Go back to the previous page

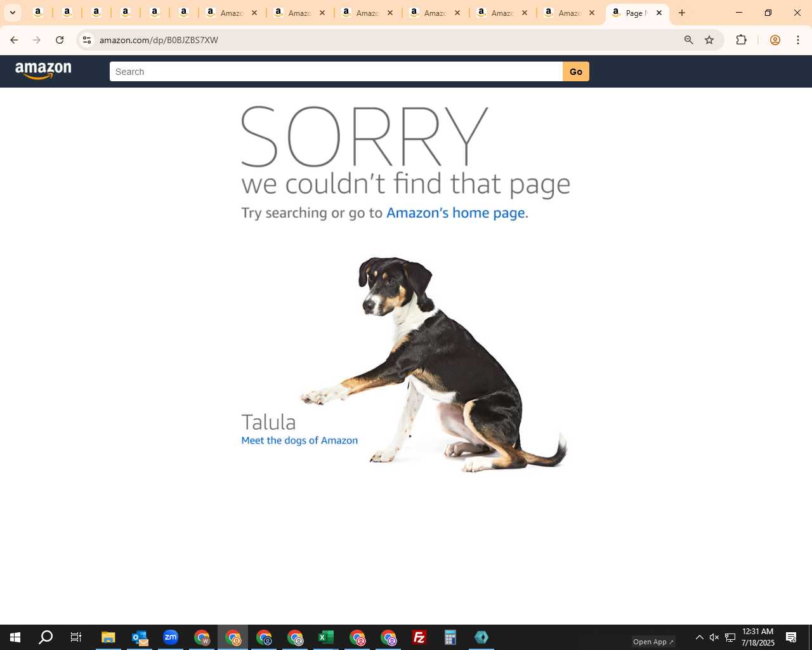(14, 40)
